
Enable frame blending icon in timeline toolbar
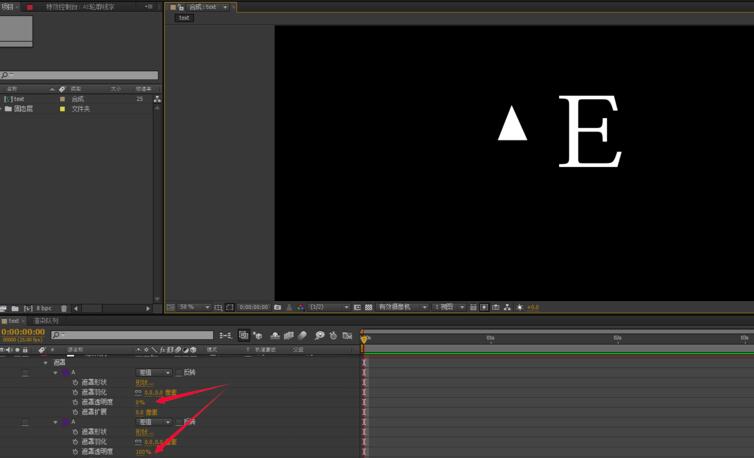(289, 335)
